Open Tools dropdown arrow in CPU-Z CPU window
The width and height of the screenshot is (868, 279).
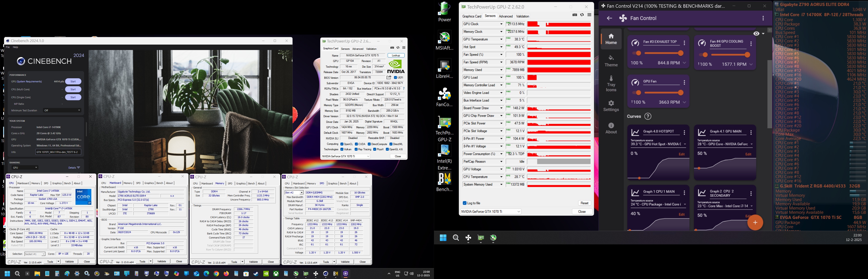58,262
